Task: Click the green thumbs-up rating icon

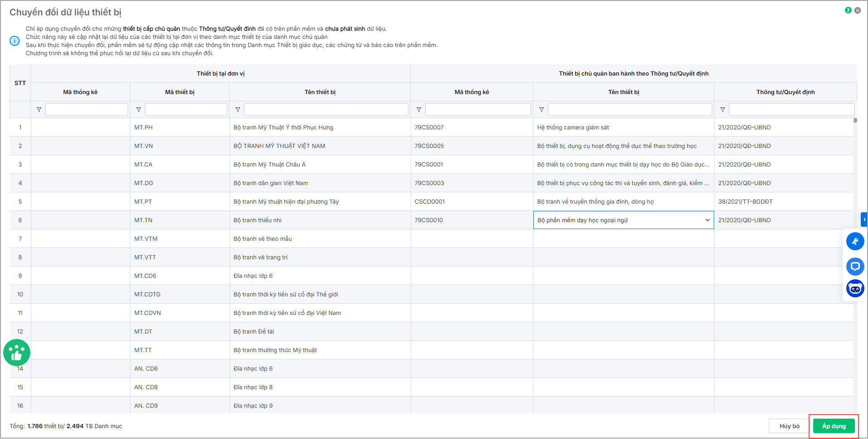Action: (x=17, y=353)
